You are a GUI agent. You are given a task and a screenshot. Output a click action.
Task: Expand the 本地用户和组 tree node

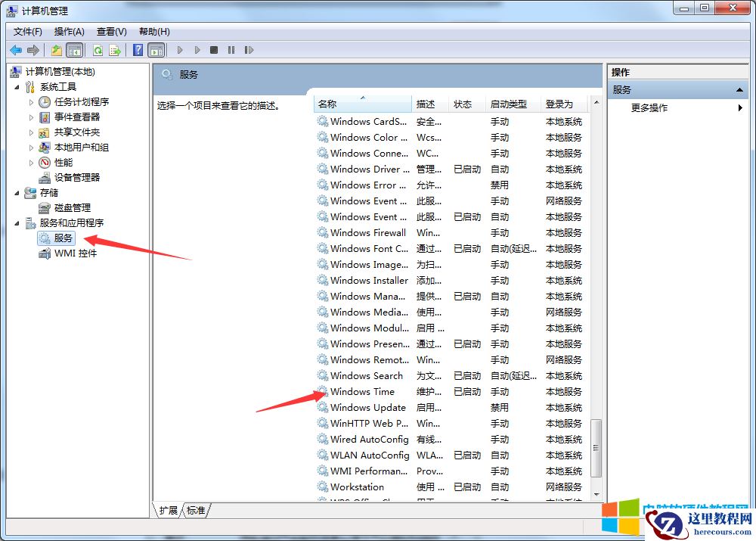pyautogui.click(x=31, y=148)
